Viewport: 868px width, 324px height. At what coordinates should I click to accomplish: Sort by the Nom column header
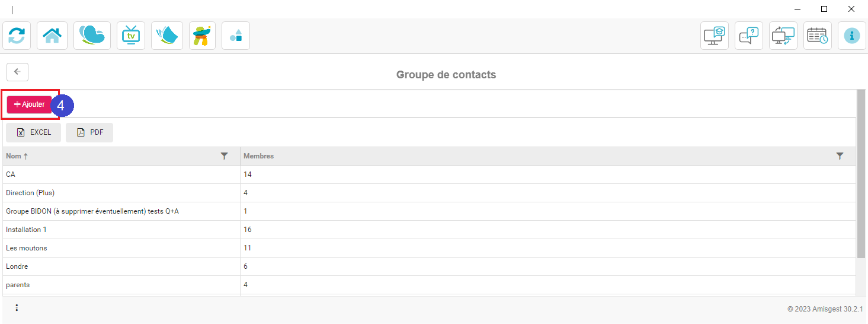[17, 156]
